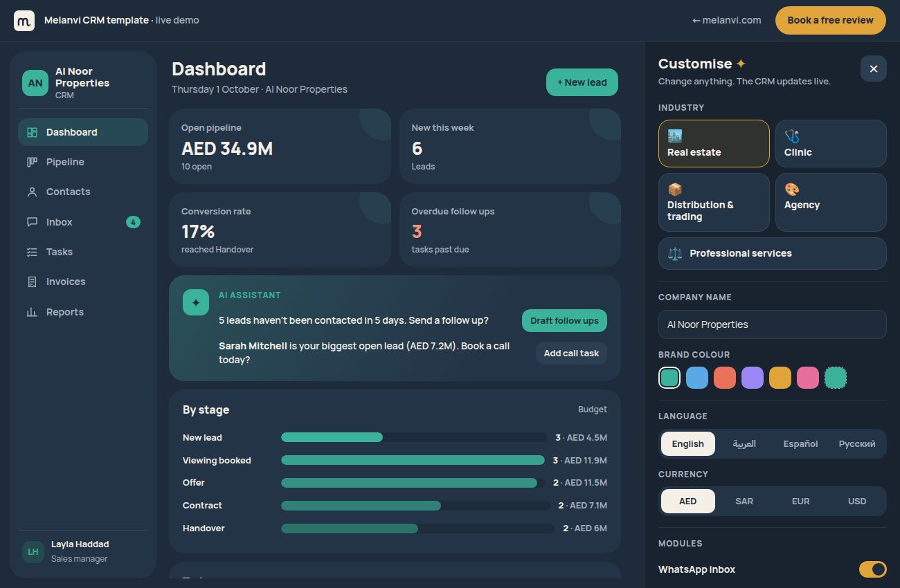This screenshot has width=900, height=588.
Task: Open the Tasks section
Action: tap(83, 252)
